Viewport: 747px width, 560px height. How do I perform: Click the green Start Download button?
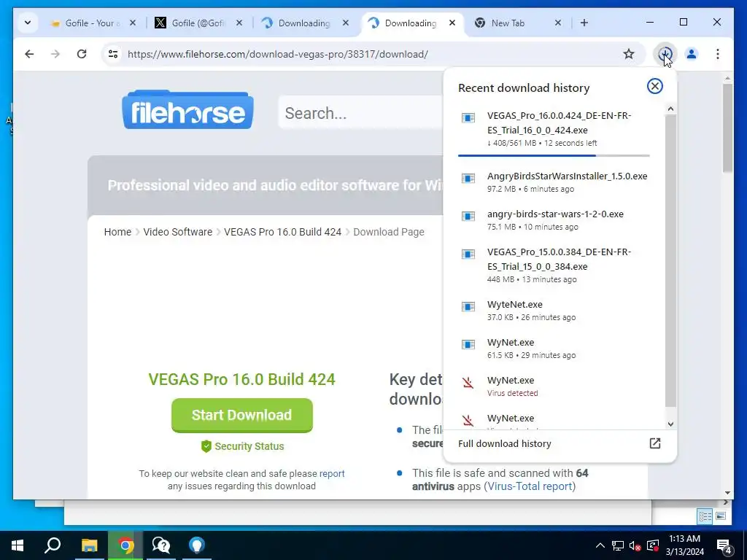pos(242,415)
